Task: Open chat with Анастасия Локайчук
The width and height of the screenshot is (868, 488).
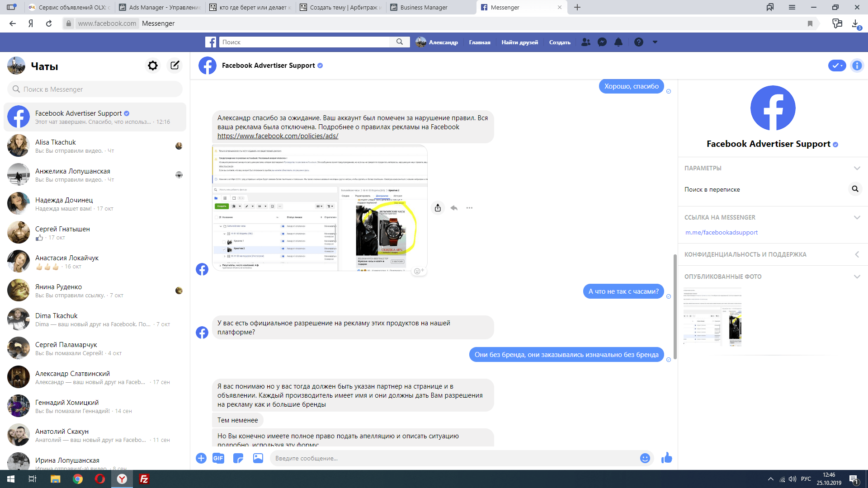Action: coord(95,262)
